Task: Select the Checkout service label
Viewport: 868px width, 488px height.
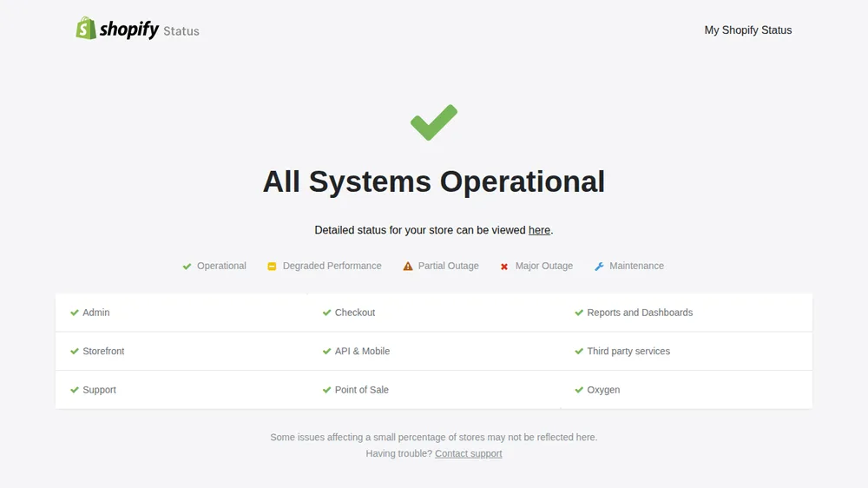Action: pyautogui.click(x=355, y=313)
